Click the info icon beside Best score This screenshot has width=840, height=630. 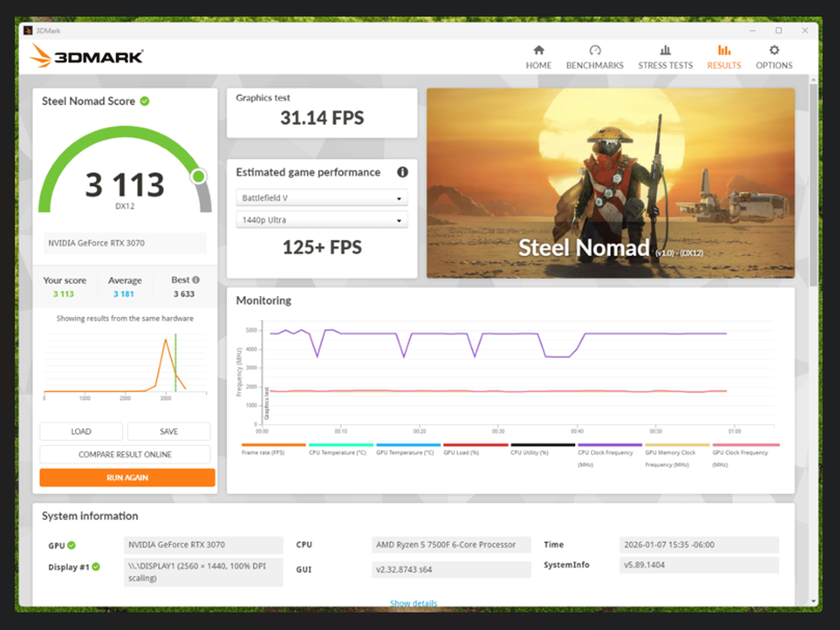pyautogui.click(x=196, y=280)
